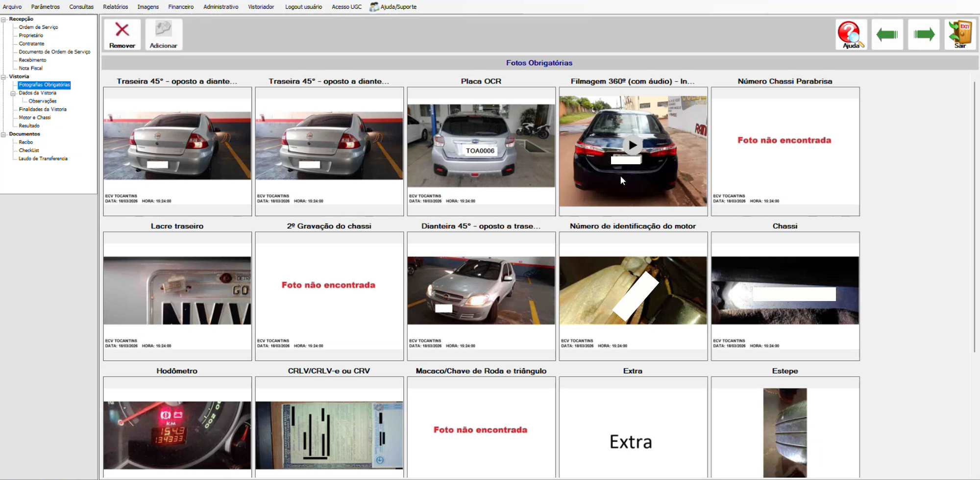This screenshot has width=980, height=480.
Task: Select the Hodômetro photo thumbnail
Action: 177,427
